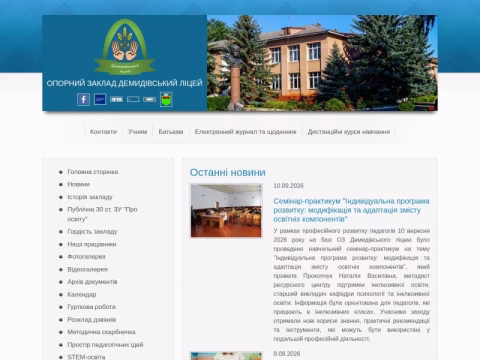Open the Семінар-практикум news article title
This screenshot has width=480, height=360.
click(x=351, y=210)
